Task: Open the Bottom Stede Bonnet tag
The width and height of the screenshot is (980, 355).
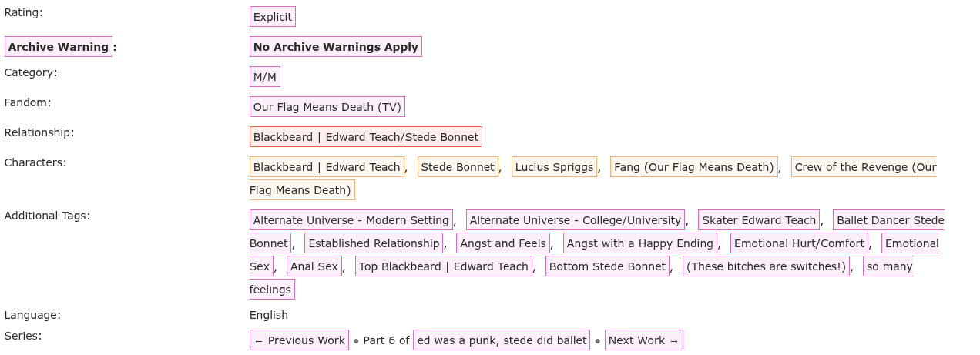Action: [x=607, y=266]
